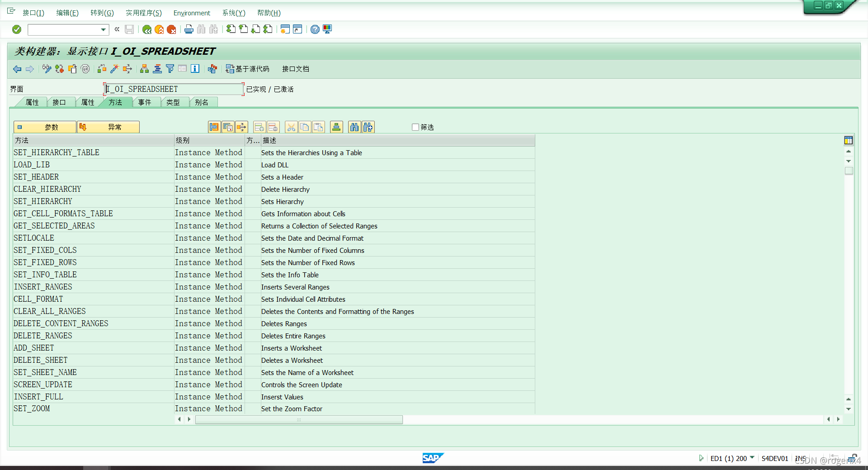Select the ADD_SHEET method cell

pyautogui.click(x=93, y=348)
